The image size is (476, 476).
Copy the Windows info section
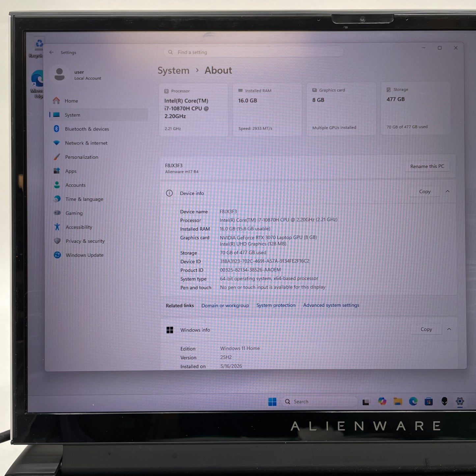(426, 329)
